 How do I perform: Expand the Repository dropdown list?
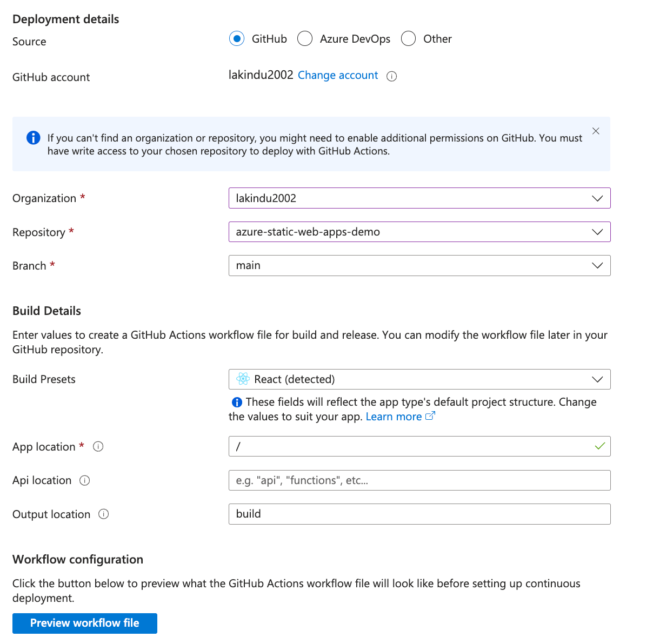[419, 232]
